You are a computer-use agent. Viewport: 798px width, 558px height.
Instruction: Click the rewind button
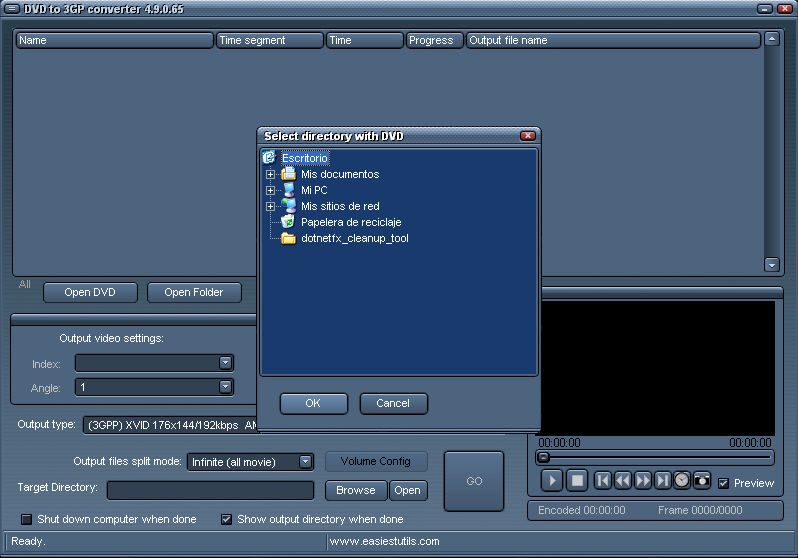[623, 481]
